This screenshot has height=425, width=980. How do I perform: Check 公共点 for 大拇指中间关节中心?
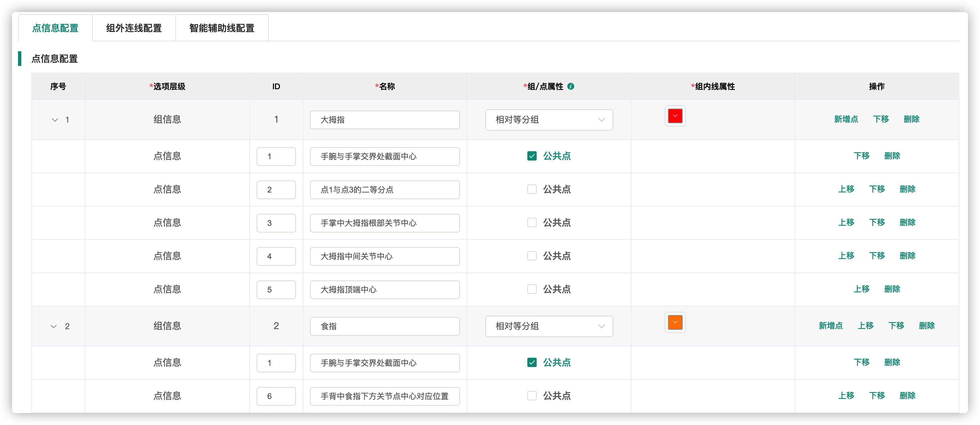(x=532, y=256)
